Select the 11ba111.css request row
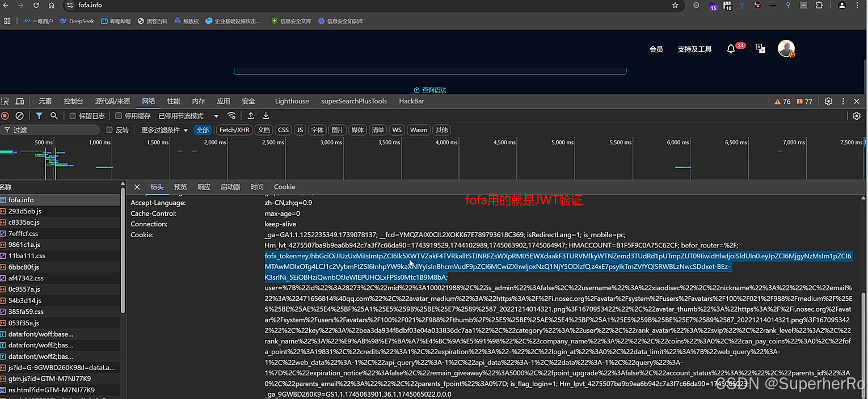Screen dimensions: 868x399 coord(60,256)
